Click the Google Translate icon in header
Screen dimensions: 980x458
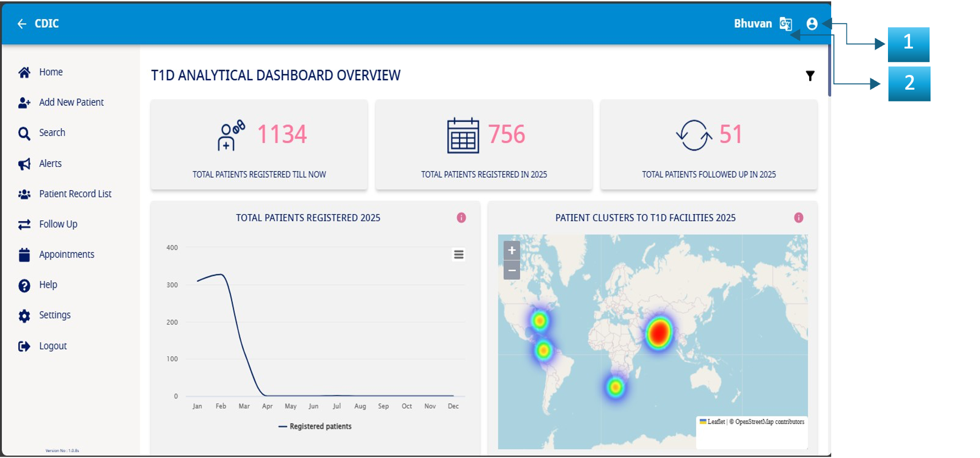click(x=786, y=24)
